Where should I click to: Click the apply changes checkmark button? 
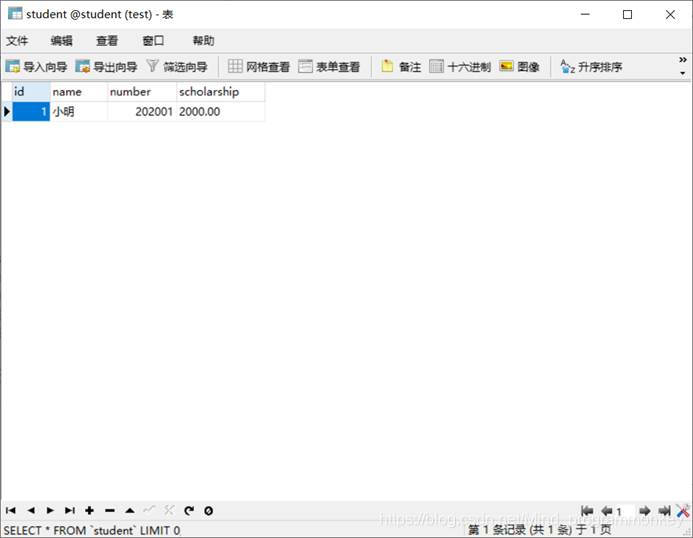click(149, 510)
